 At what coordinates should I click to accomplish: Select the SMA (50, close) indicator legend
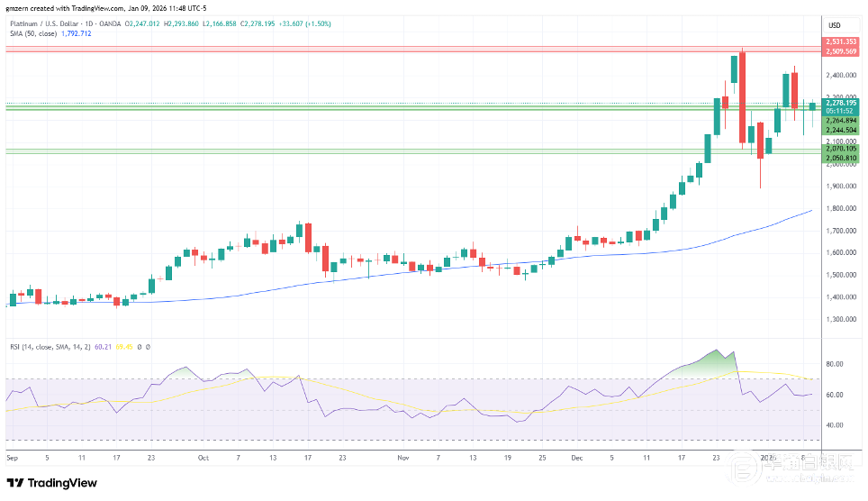click(x=32, y=33)
